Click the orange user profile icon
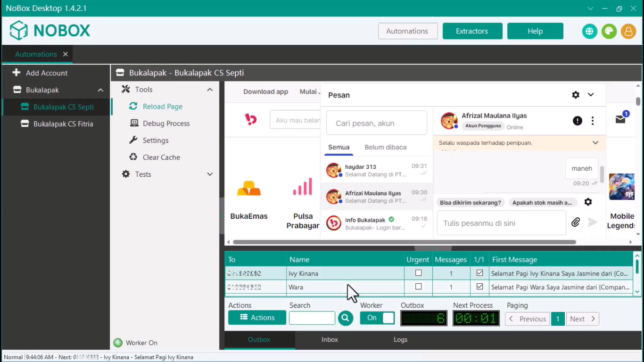This screenshot has height=362, width=644. (x=628, y=31)
